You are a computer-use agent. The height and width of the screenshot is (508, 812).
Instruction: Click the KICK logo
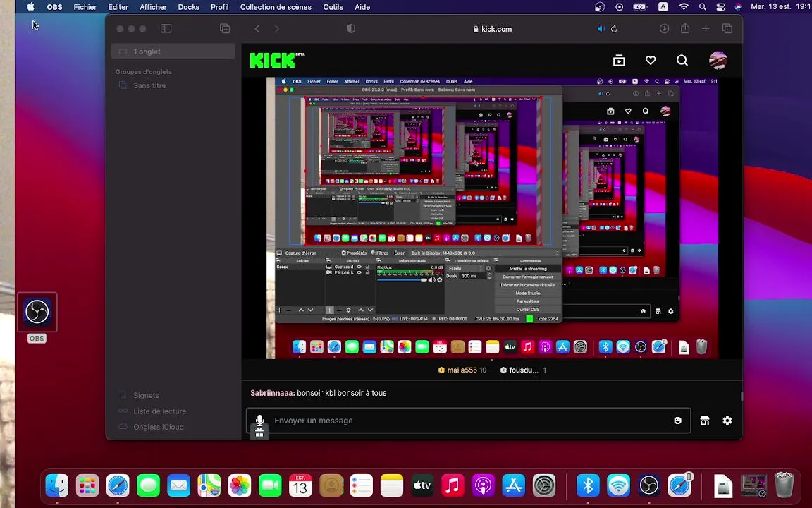coord(277,60)
